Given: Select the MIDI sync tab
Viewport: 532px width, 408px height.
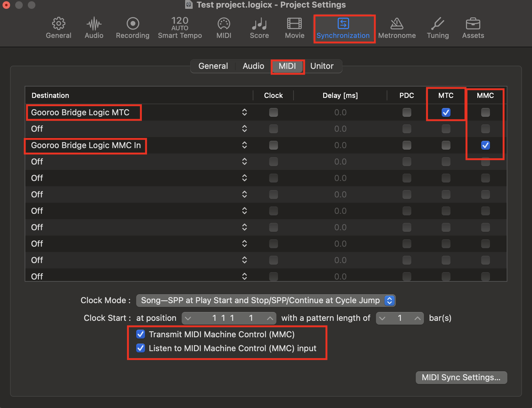Looking at the screenshot, I should [287, 66].
